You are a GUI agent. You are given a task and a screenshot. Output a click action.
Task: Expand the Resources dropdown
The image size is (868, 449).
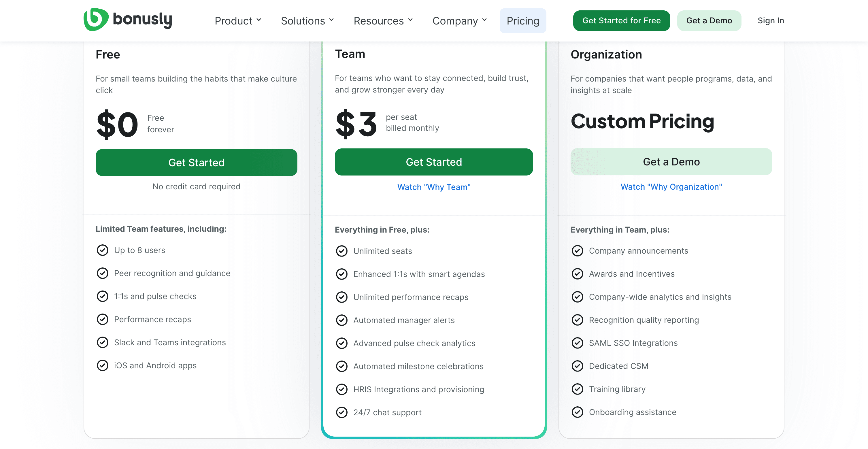coord(383,20)
